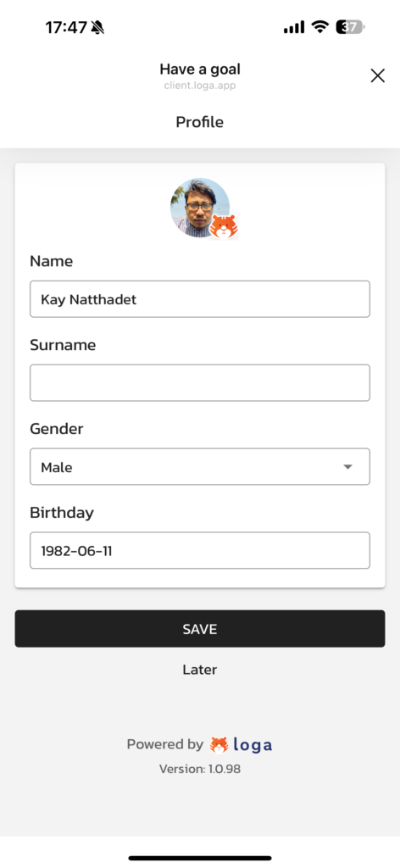Tap the cellular signal bars icon
Screen dimensions: 400x868
click(294, 26)
